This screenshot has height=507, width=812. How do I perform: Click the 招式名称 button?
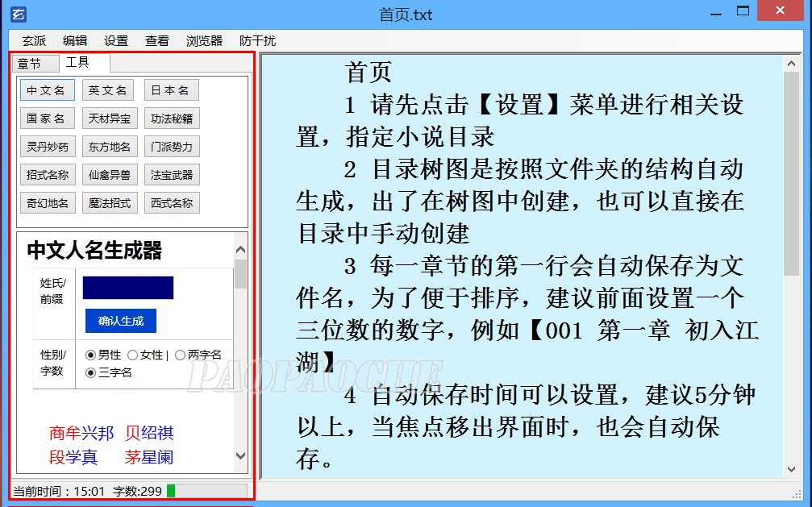click(48, 175)
